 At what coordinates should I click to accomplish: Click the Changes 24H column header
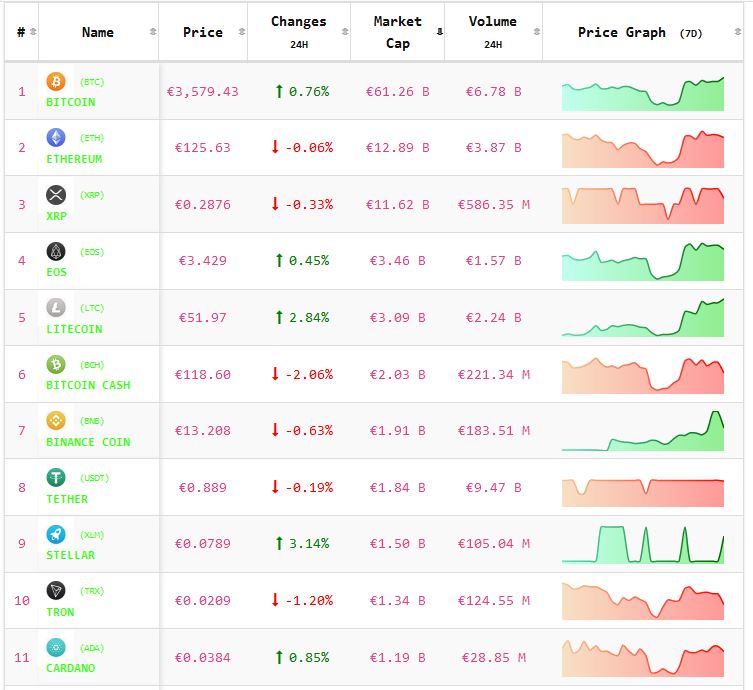(298, 32)
